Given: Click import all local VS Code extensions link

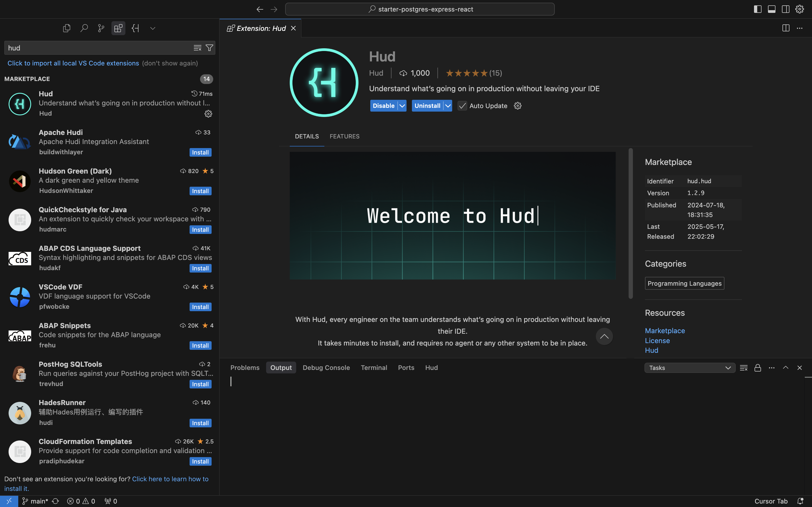Looking at the screenshot, I should point(73,63).
